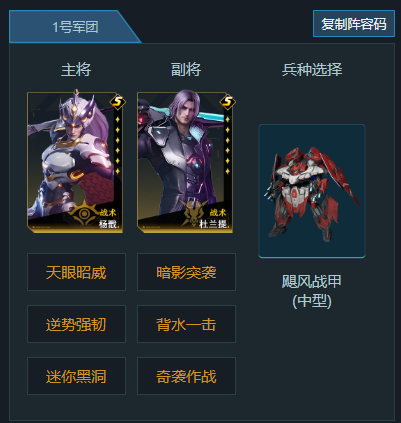Click the 兵种选择 header
Screen dimensions: 401x423
click(x=312, y=70)
